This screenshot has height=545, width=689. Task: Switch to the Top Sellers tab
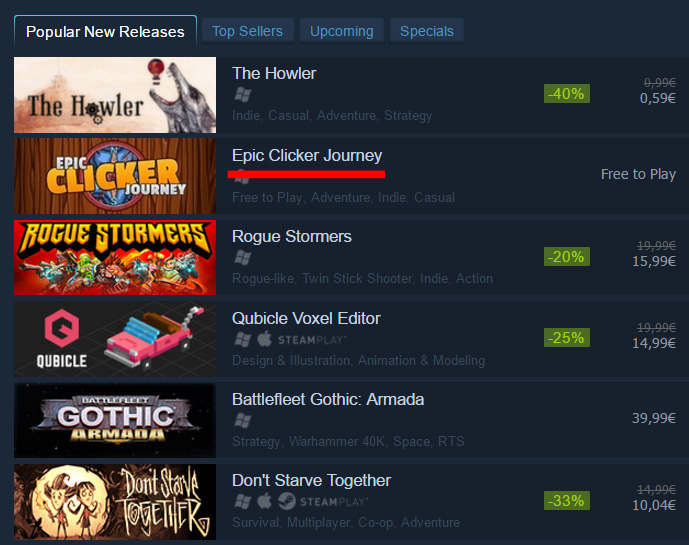click(x=247, y=31)
